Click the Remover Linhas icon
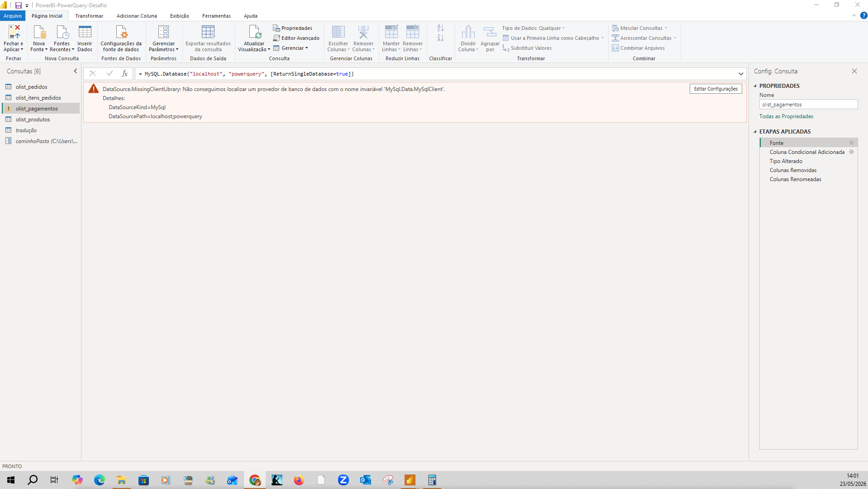Viewport: 868px width, 489px height. click(412, 32)
